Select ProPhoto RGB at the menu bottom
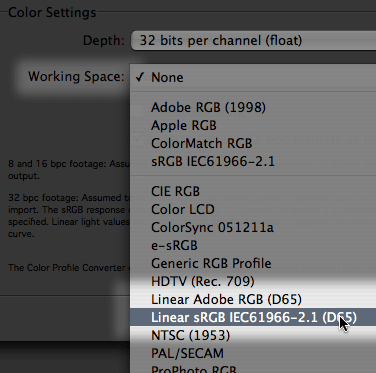Image resolution: width=376 pixels, height=373 pixels. [x=253, y=368]
